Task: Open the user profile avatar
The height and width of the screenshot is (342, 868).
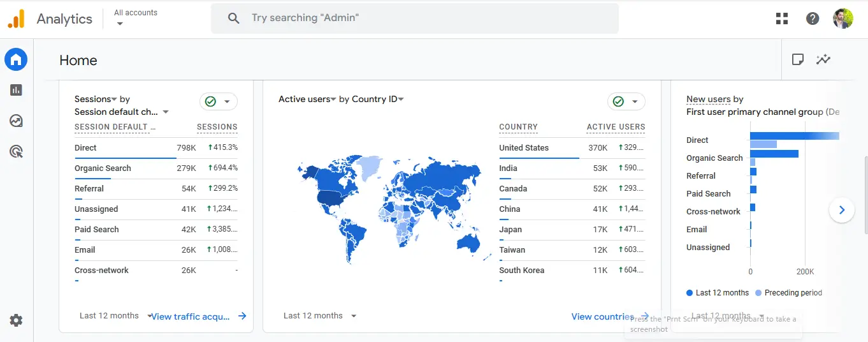Action: (x=843, y=19)
